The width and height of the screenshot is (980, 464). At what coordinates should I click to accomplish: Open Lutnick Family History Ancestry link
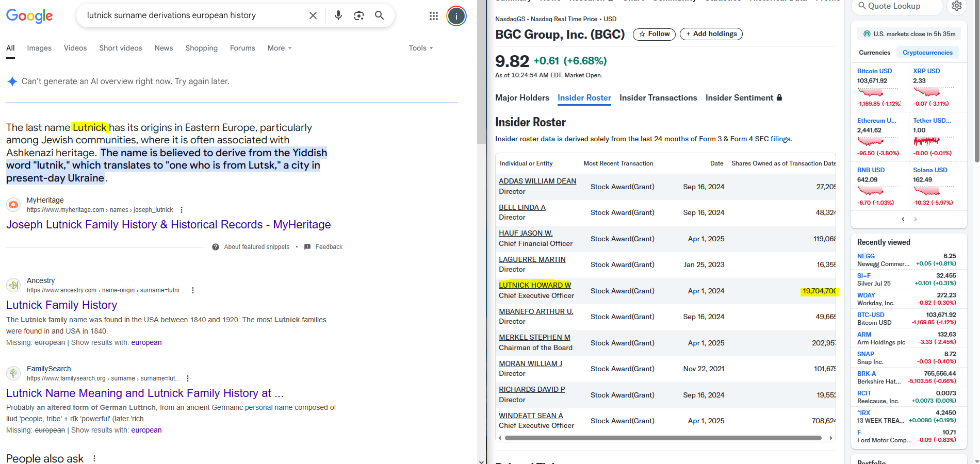click(x=62, y=305)
